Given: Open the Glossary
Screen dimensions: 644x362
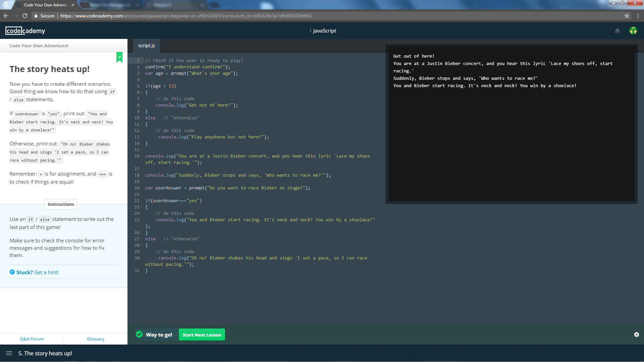Looking at the screenshot, I should tap(96, 339).
